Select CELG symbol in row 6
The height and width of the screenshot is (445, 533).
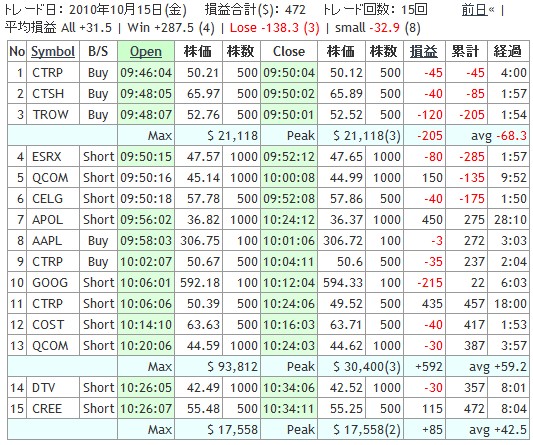(x=48, y=199)
